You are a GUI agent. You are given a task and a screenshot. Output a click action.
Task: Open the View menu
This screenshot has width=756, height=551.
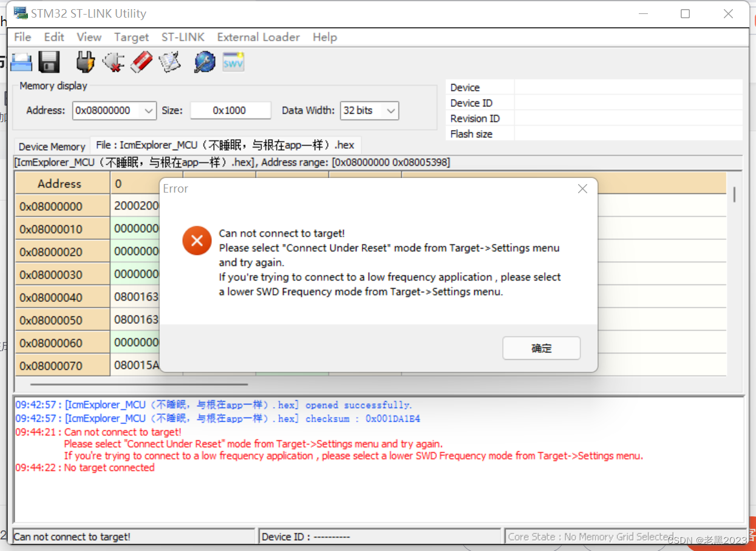coord(89,37)
